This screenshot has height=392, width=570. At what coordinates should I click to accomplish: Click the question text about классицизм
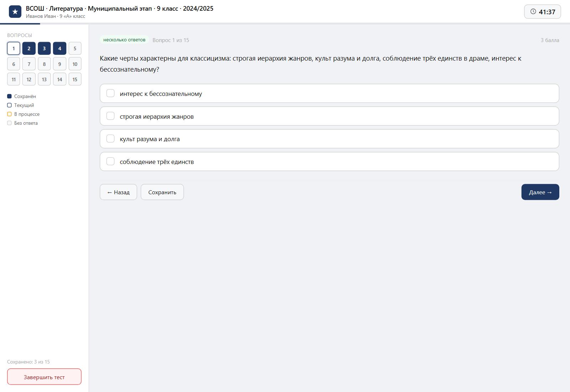(x=311, y=64)
